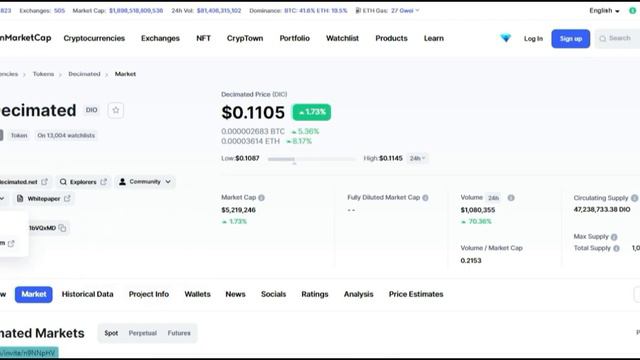This screenshot has height=360, width=640.
Task: Switch to Socials tab
Action: click(x=273, y=294)
